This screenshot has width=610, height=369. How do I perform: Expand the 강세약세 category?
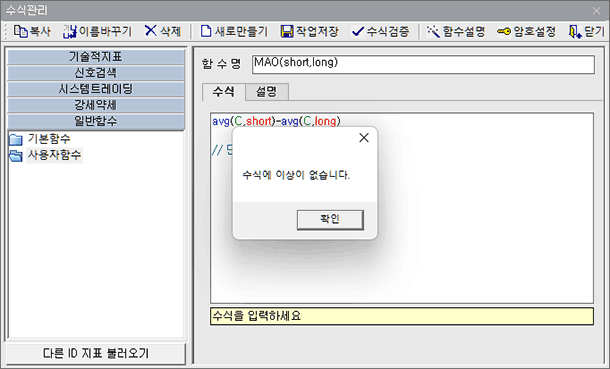(96, 105)
